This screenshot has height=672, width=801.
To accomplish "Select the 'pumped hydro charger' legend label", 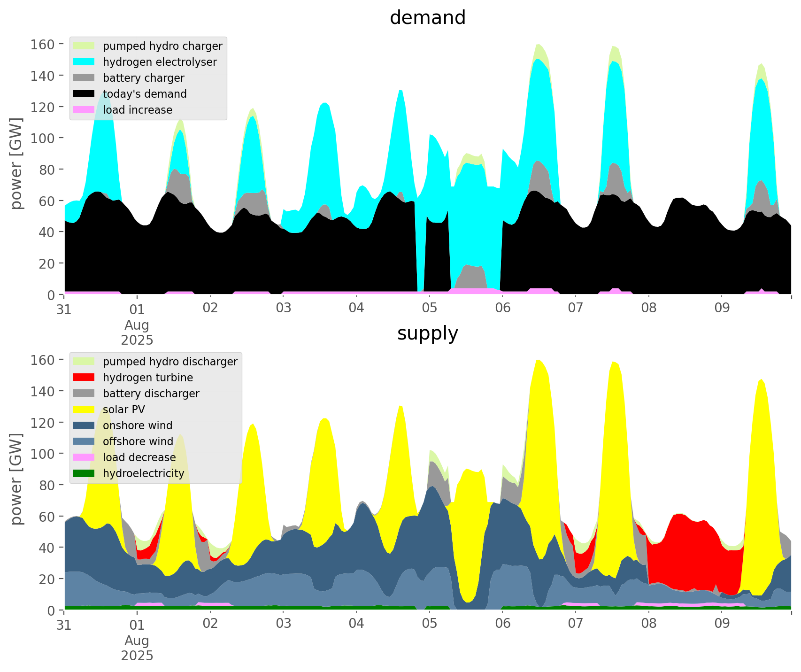I will [x=162, y=46].
